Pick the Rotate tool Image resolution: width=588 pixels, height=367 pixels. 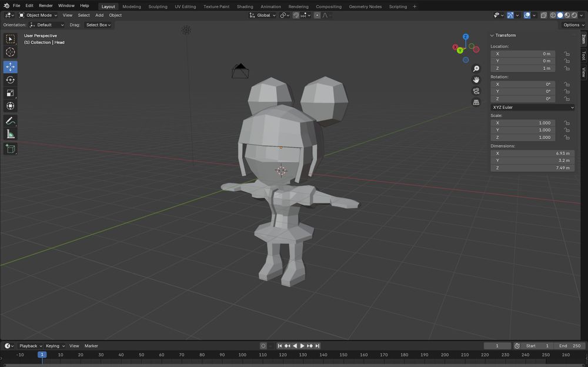pos(10,80)
